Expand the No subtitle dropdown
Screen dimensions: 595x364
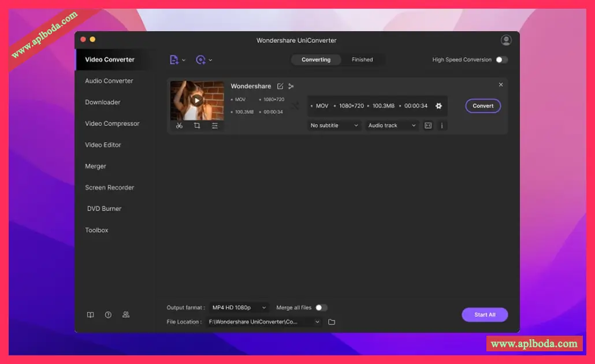coord(334,125)
